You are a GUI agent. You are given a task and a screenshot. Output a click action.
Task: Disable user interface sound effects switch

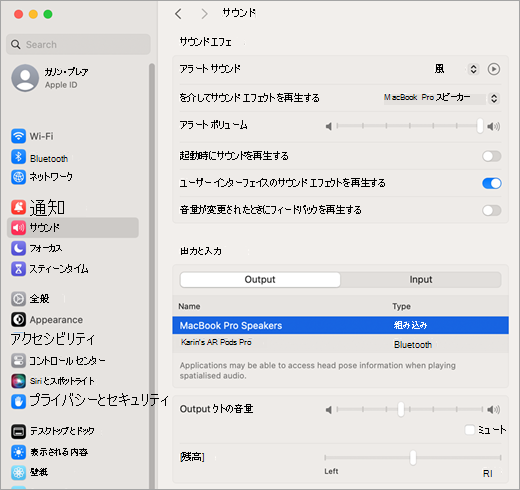[492, 183]
